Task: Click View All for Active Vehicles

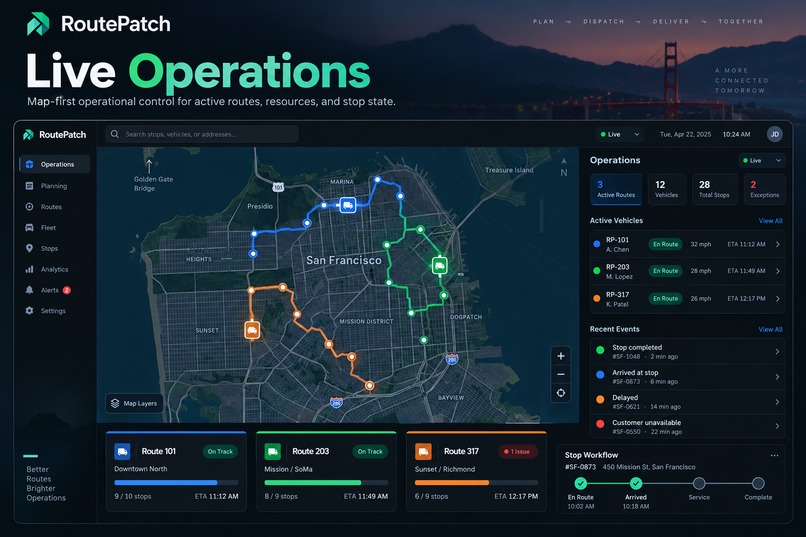Action: coord(770,221)
